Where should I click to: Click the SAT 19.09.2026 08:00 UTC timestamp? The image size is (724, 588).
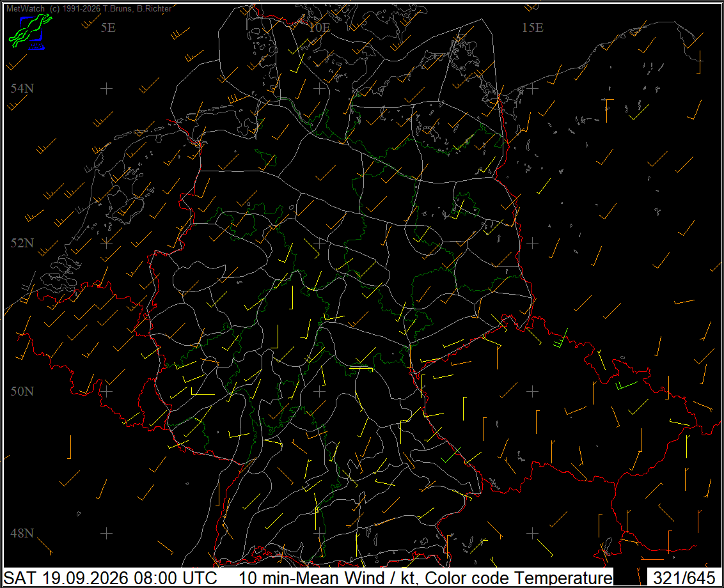(111, 578)
